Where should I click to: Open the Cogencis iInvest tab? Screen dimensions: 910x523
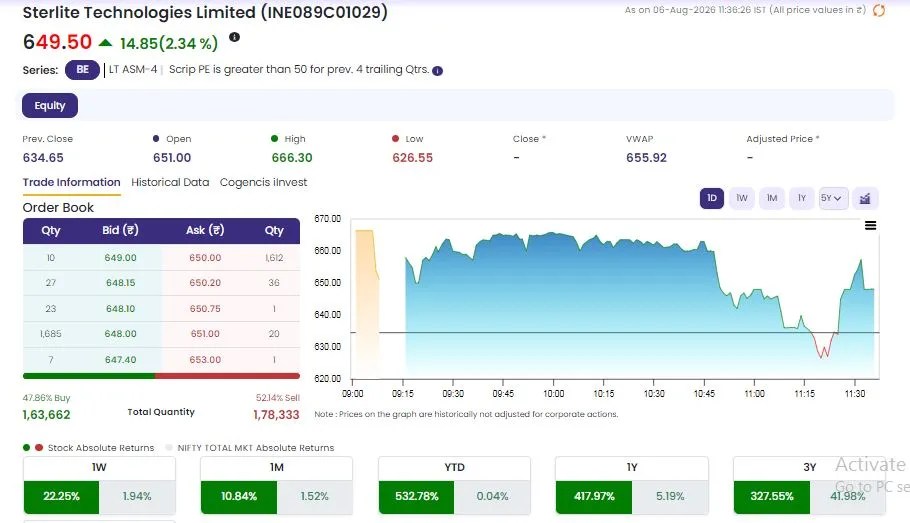pyautogui.click(x=263, y=182)
